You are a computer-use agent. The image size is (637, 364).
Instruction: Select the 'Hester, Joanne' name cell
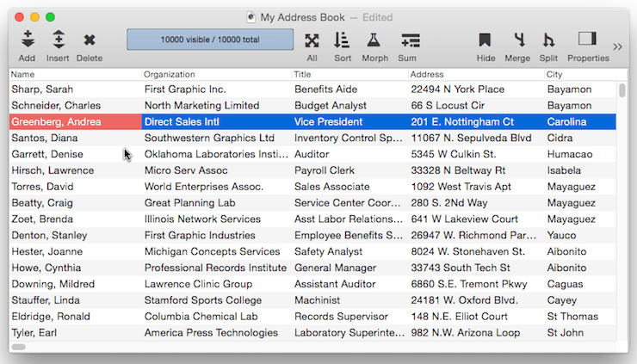[x=75, y=252]
